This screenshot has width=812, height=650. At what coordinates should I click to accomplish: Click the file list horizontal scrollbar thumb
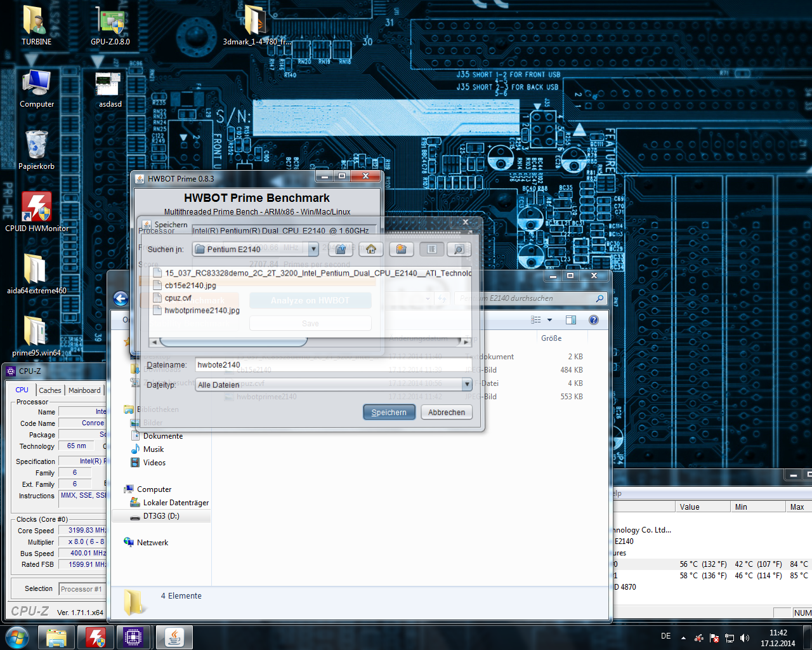coord(233,342)
